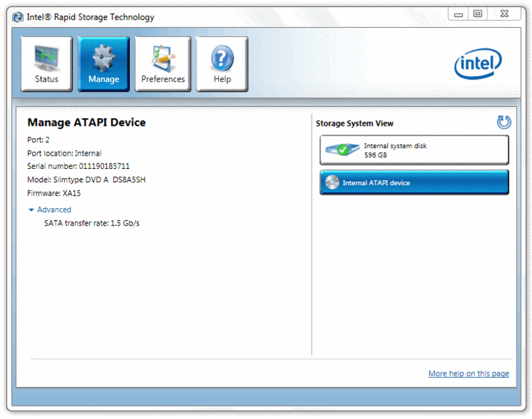Click the Advanced link label
The height and width of the screenshot is (419, 532).
click(54, 209)
